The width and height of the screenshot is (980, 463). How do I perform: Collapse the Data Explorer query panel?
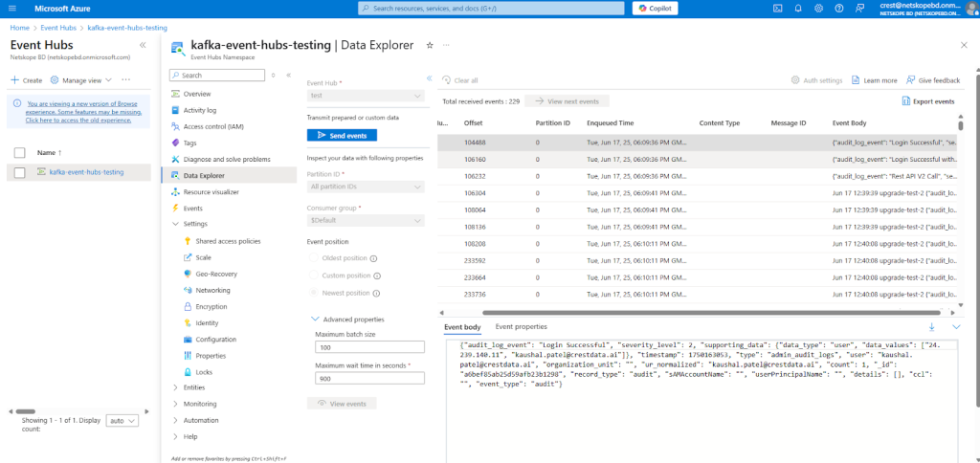430,78
